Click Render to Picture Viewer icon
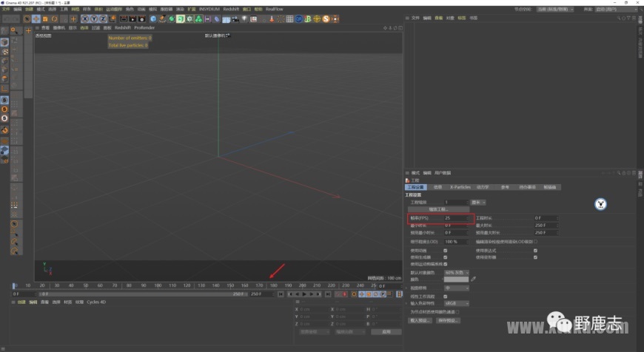Screen dimensions: 644x352 click(x=133, y=19)
